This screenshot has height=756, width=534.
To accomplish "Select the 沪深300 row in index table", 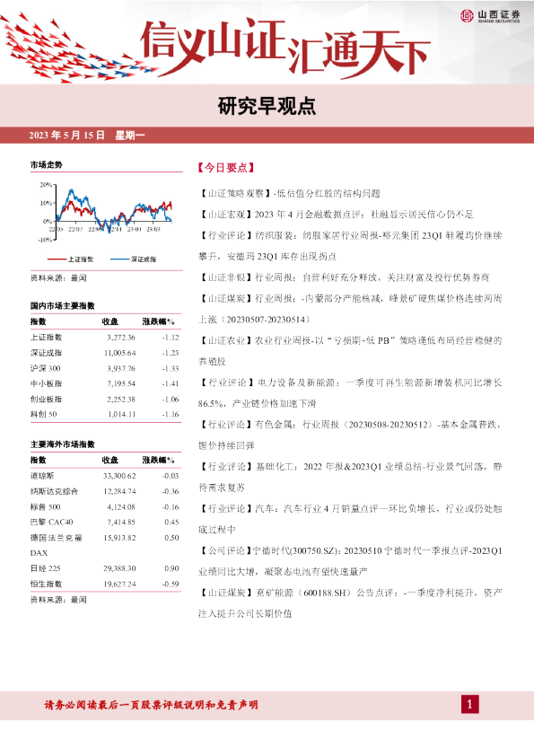I will tap(105, 368).
